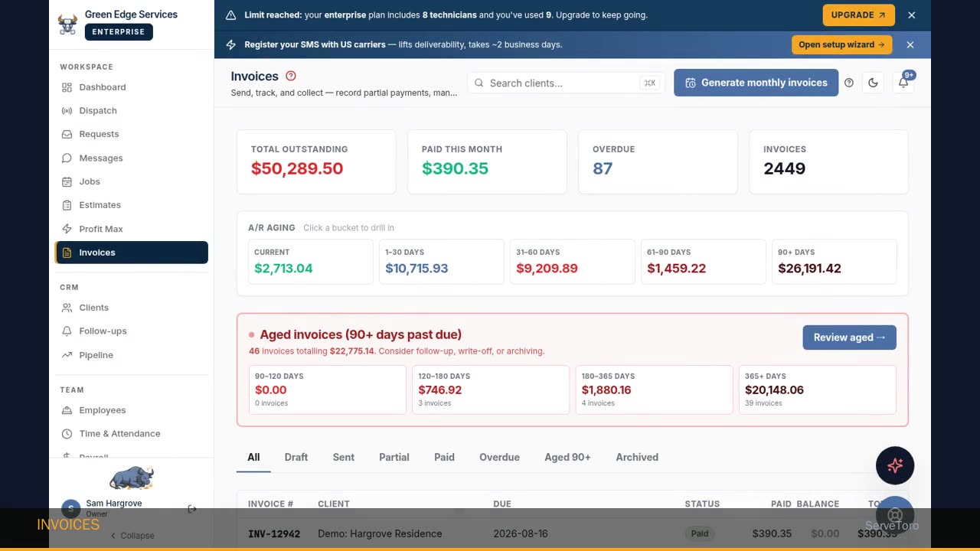Click the Upgrade button
The image size is (980, 551).
coord(858,15)
